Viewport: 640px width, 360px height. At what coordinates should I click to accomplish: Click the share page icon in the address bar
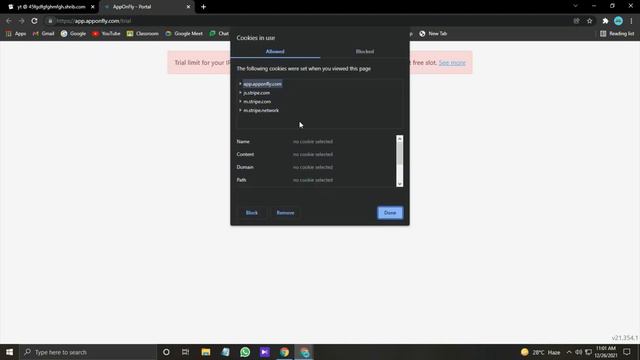click(576, 21)
